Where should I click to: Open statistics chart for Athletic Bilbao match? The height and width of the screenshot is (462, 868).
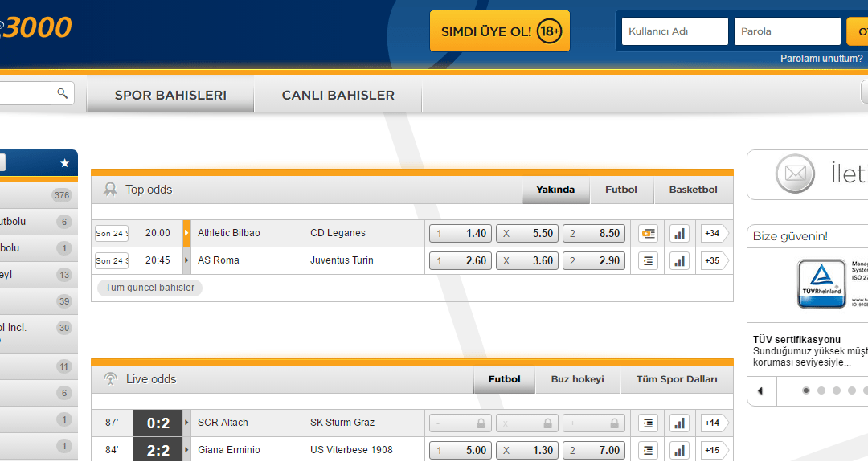(679, 234)
